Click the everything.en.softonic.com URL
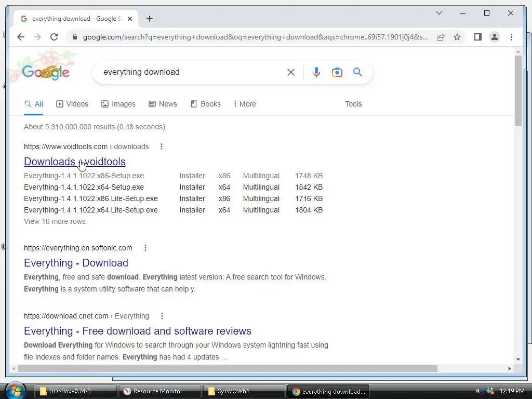This screenshot has width=532, height=399. point(78,248)
